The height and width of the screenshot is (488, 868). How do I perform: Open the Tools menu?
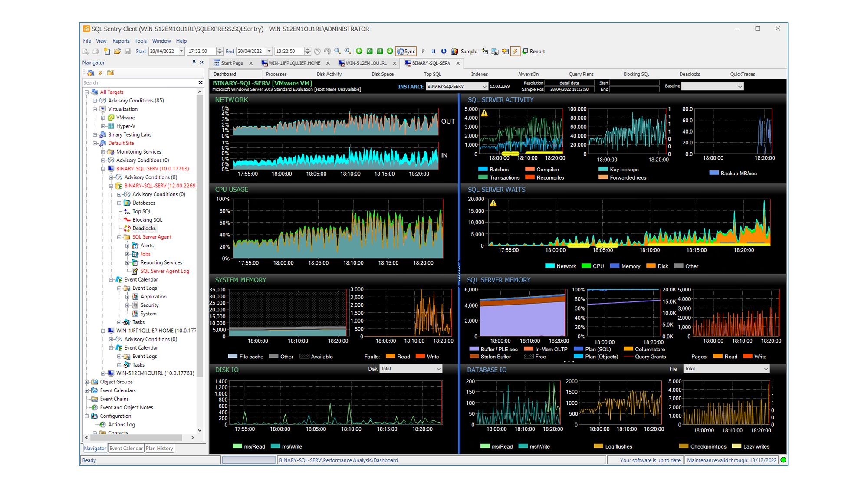pyautogui.click(x=141, y=41)
